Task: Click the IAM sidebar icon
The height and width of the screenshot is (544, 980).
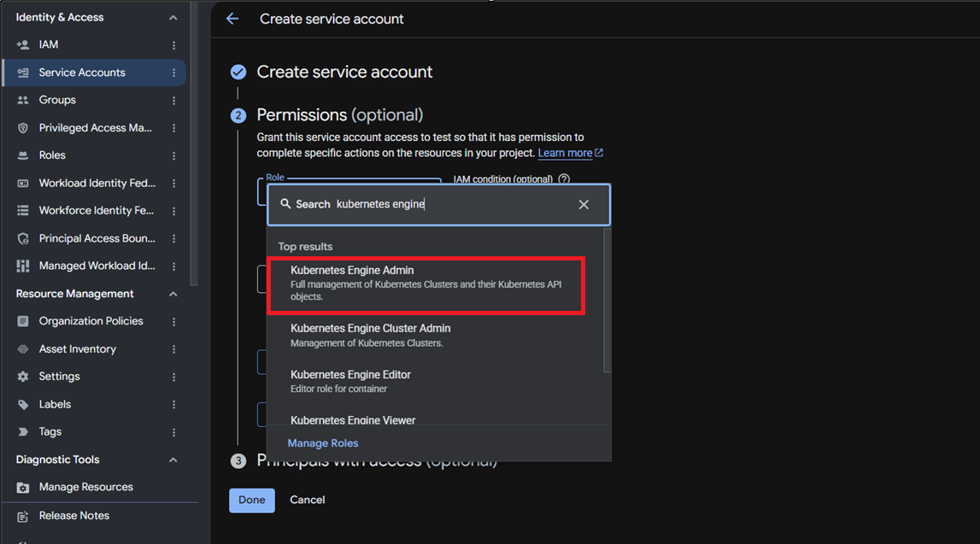Action: click(23, 45)
